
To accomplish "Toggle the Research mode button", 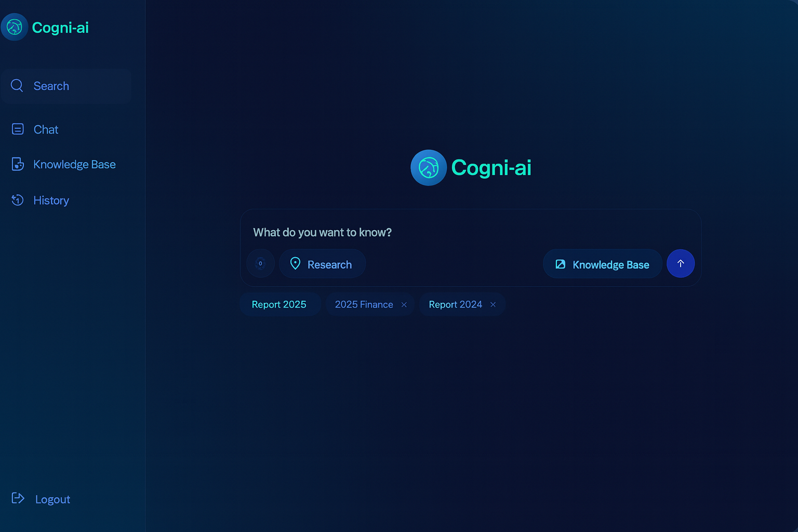I will click(322, 264).
